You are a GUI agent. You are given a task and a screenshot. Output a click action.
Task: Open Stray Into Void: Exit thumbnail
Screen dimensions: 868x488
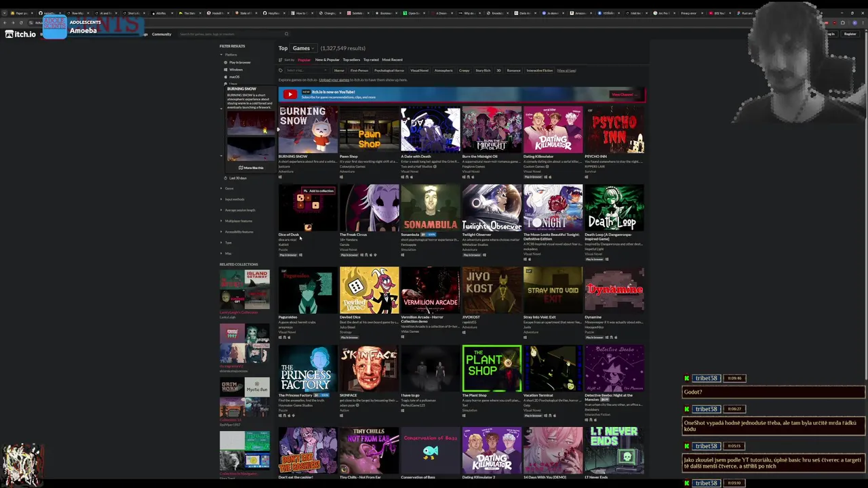pyautogui.click(x=553, y=290)
